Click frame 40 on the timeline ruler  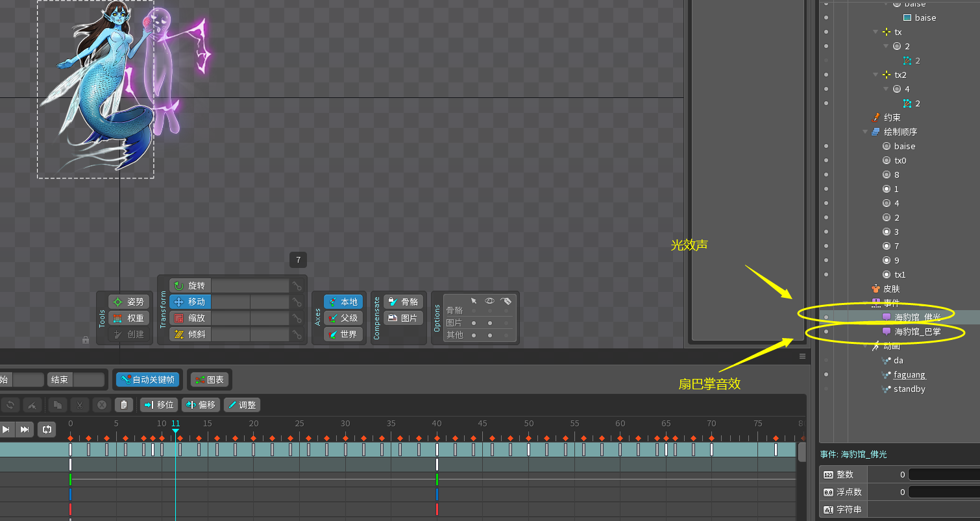[437, 424]
